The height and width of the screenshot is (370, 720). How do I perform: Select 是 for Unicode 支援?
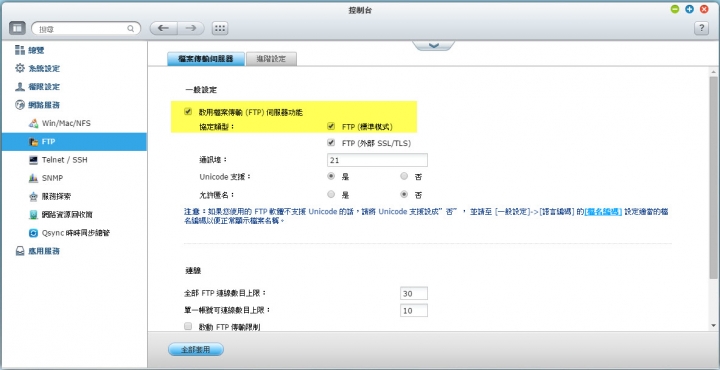[331, 176]
